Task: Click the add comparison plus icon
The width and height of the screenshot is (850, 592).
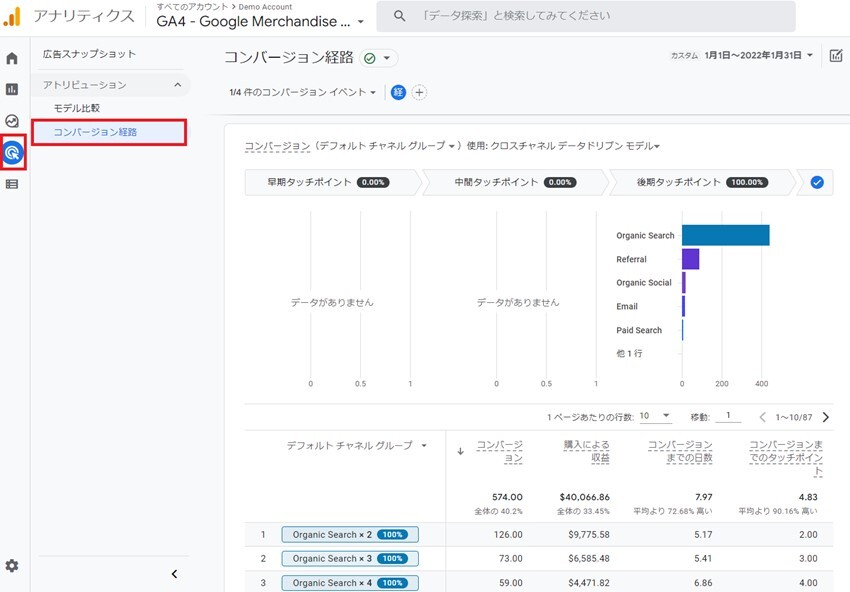Action: (x=419, y=92)
